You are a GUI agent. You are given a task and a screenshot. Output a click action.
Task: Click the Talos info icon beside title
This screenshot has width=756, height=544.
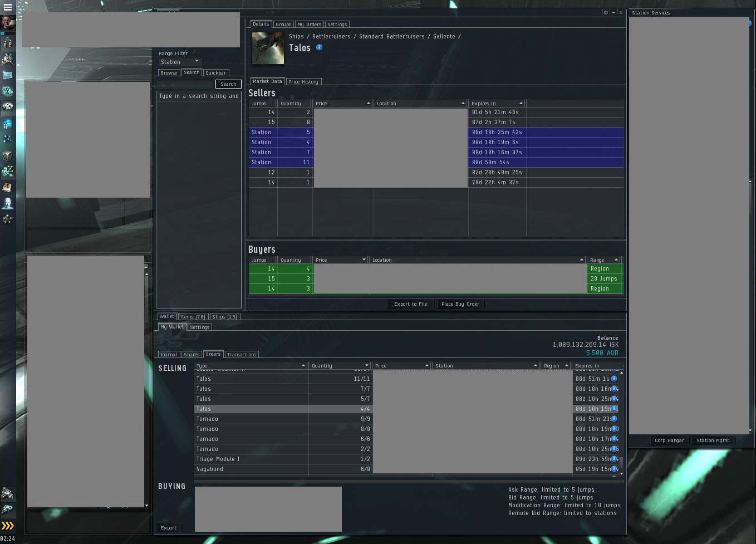[319, 47]
